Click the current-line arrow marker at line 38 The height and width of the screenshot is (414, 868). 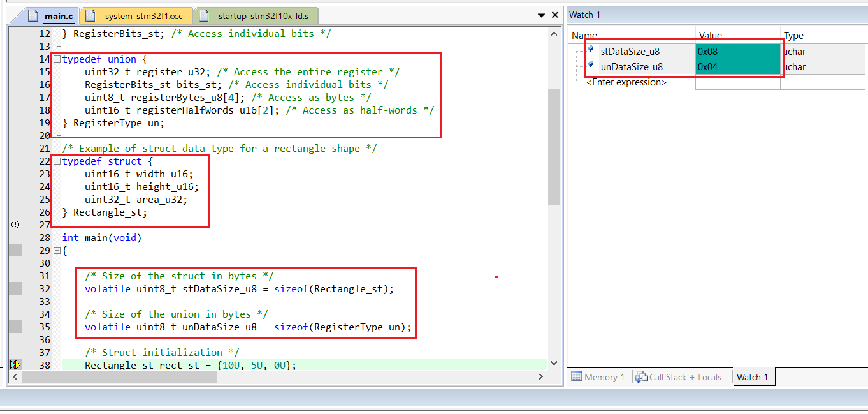pos(15,365)
